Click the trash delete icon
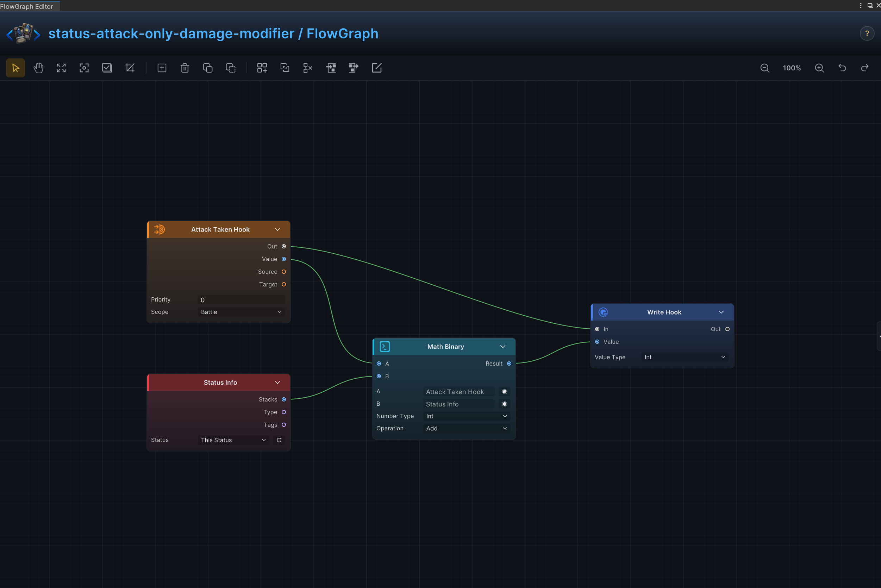The image size is (881, 588). point(185,68)
